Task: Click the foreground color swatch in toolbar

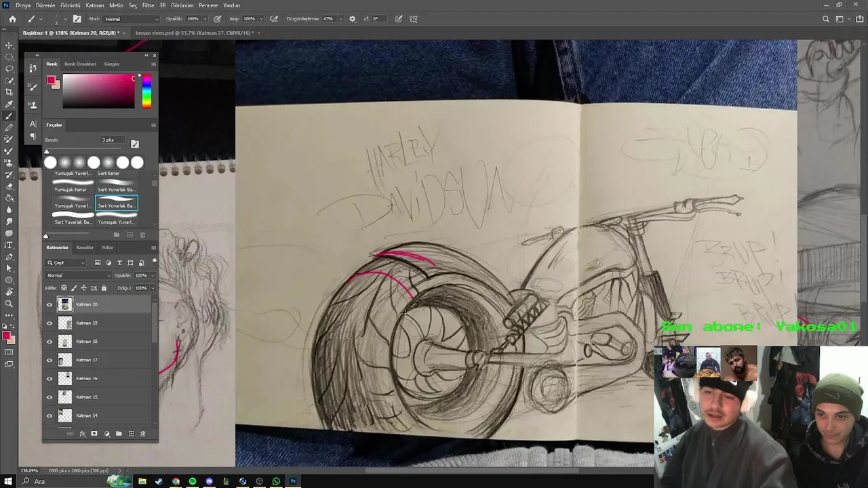Action: (6, 335)
